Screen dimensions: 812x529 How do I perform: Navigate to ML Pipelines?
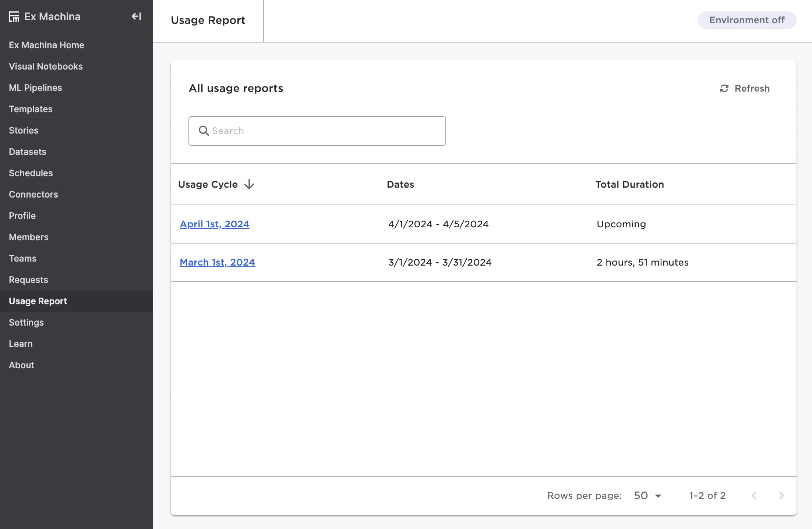coord(35,88)
